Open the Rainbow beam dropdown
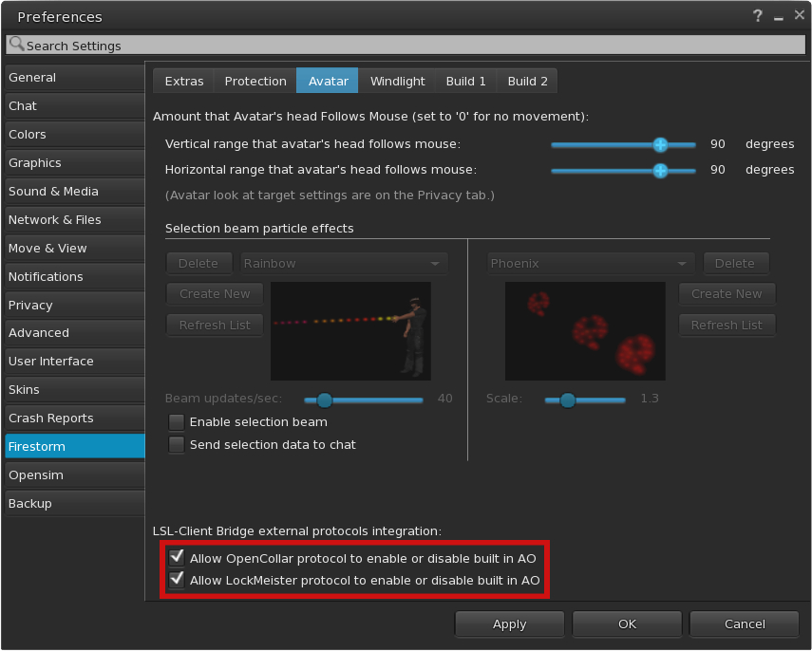 [344, 264]
